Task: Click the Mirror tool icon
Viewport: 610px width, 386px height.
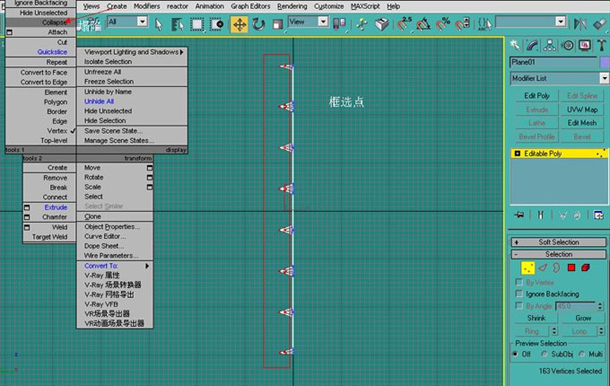Action: pos(580,25)
